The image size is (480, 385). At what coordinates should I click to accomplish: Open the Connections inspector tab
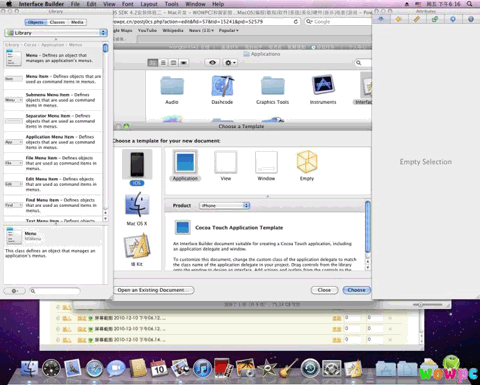click(x=453, y=19)
